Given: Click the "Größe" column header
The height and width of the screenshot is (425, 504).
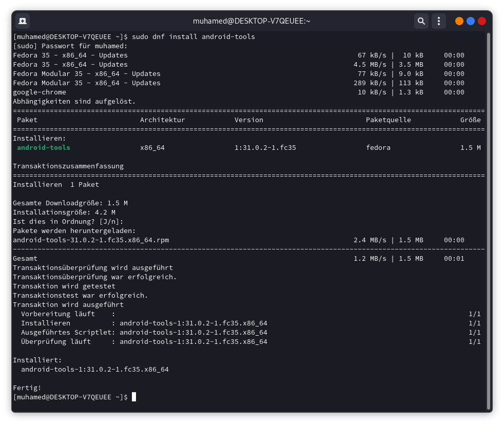Looking at the screenshot, I should click(471, 120).
